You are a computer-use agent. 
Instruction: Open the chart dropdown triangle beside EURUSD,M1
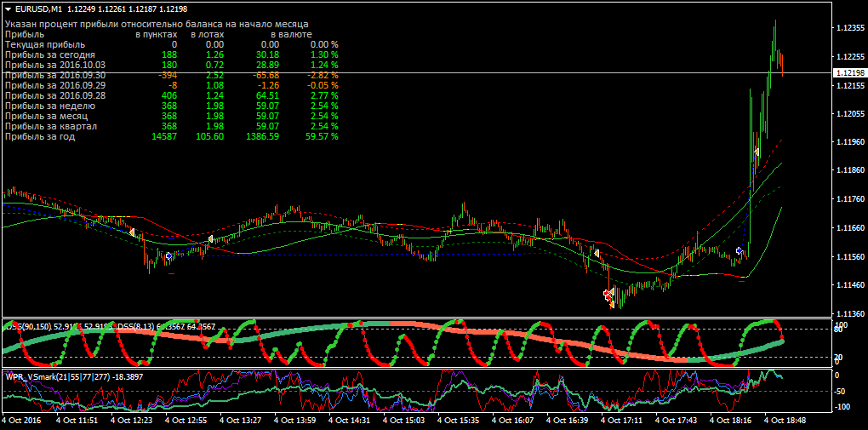pos(9,9)
